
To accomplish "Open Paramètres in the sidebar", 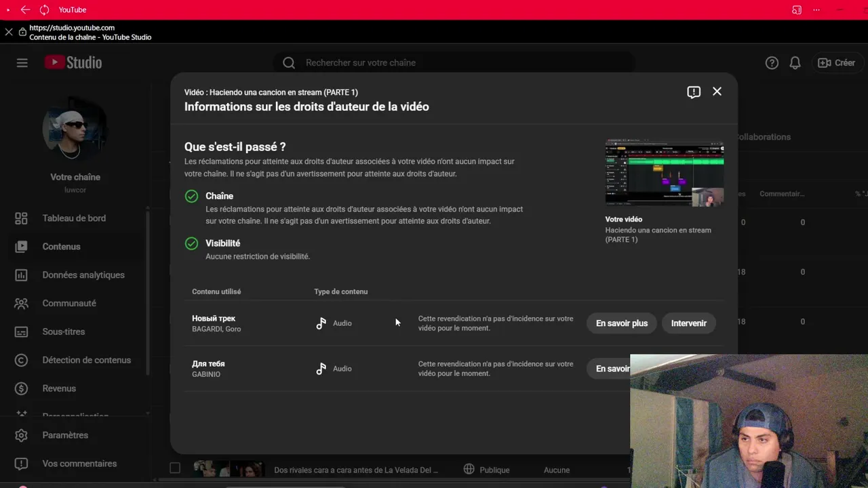I will [65, 435].
